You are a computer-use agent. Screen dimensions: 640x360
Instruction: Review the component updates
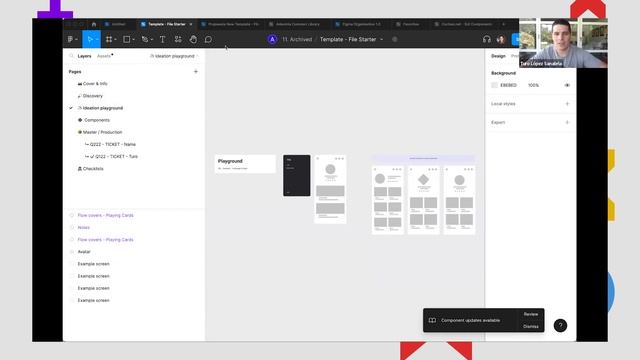(531, 314)
